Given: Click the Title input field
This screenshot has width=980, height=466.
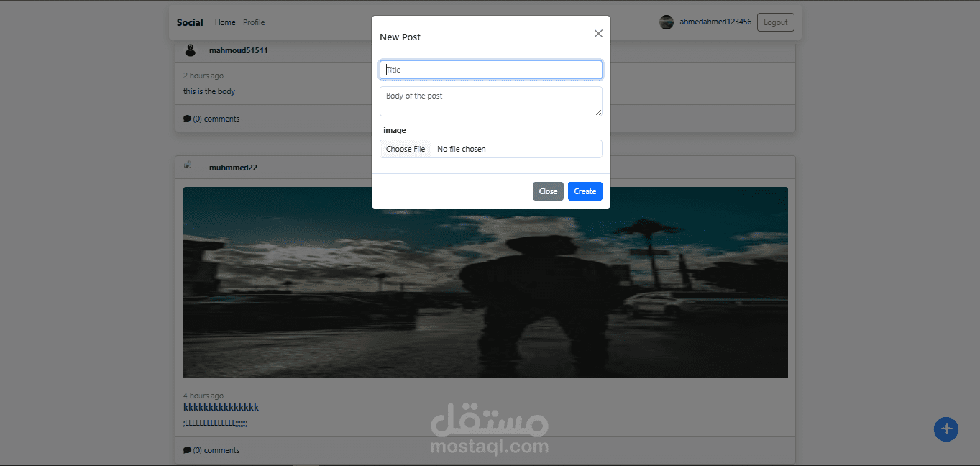Looking at the screenshot, I should click(491, 70).
